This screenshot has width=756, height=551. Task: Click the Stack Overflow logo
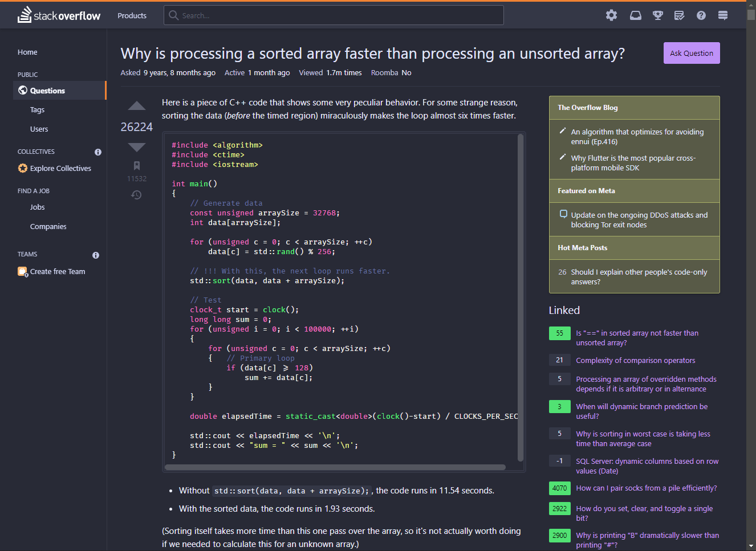[59, 15]
